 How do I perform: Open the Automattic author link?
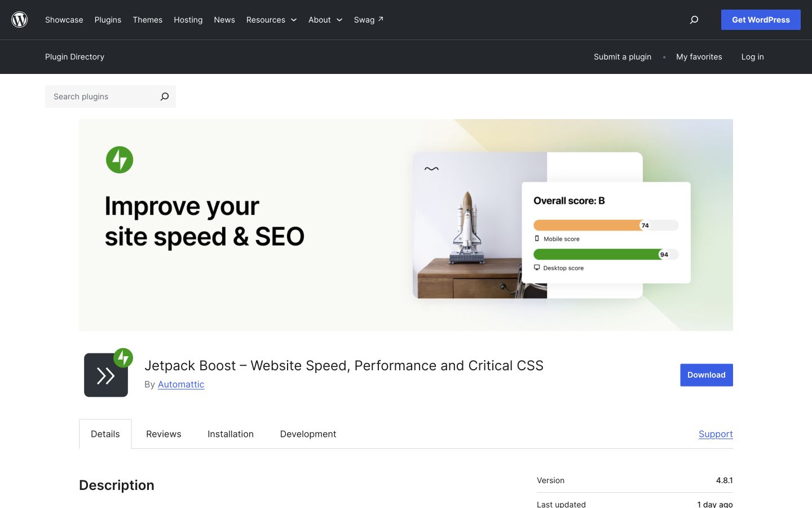pos(181,384)
